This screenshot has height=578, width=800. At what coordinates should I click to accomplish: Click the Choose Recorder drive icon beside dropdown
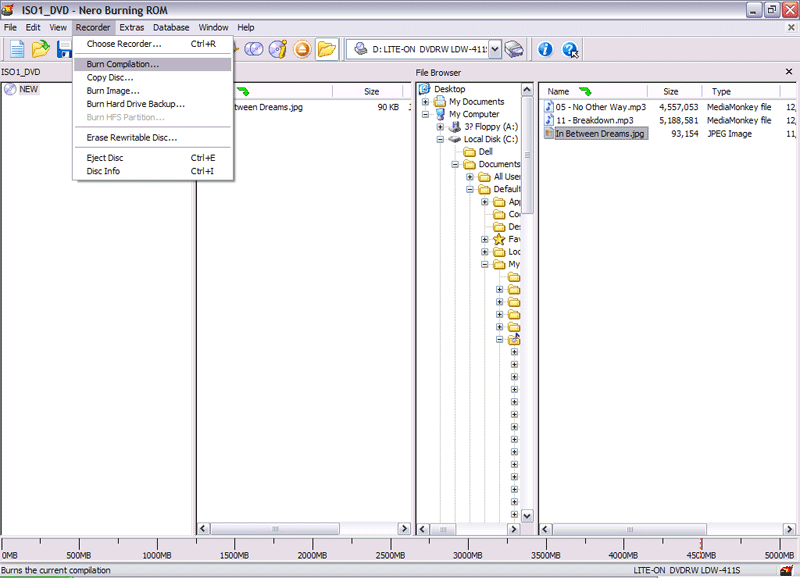tap(514, 49)
